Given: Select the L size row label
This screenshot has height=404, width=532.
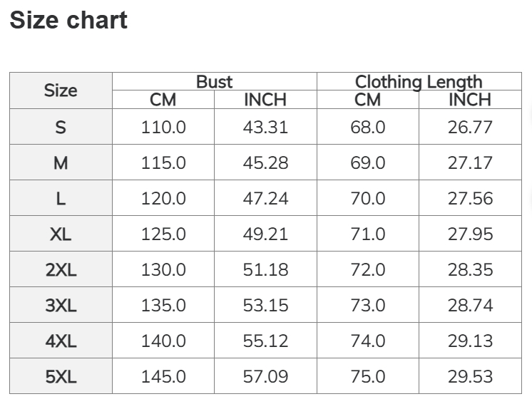Looking at the screenshot, I should (x=61, y=199).
